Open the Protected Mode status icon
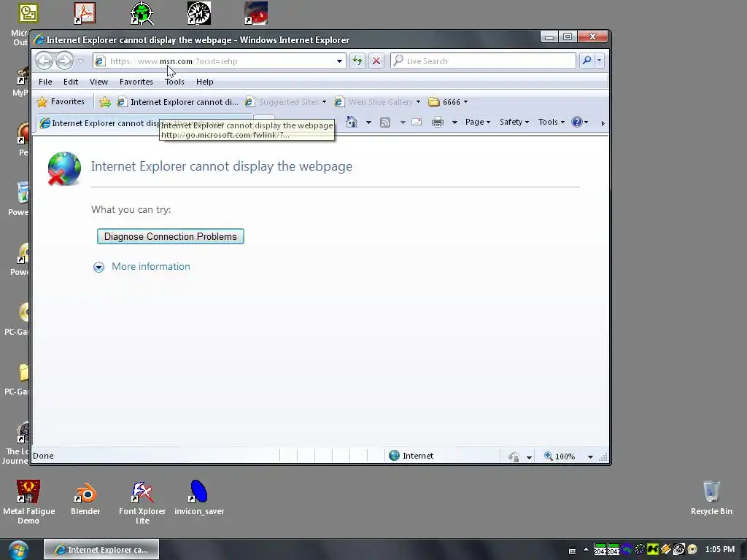The height and width of the screenshot is (560, 747). click(x=514, y=456)
